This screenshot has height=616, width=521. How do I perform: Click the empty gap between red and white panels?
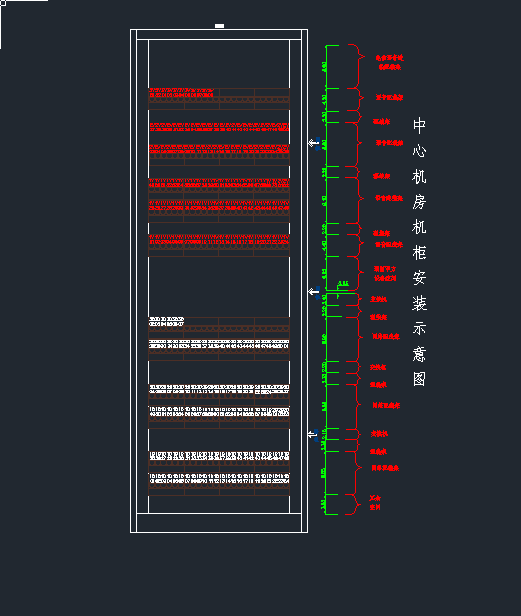219,287
